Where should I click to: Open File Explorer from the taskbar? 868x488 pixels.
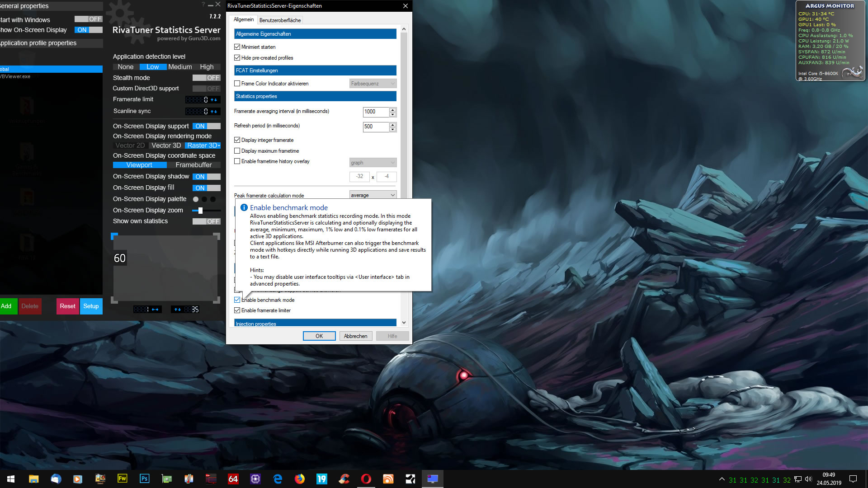click(33, 479)
